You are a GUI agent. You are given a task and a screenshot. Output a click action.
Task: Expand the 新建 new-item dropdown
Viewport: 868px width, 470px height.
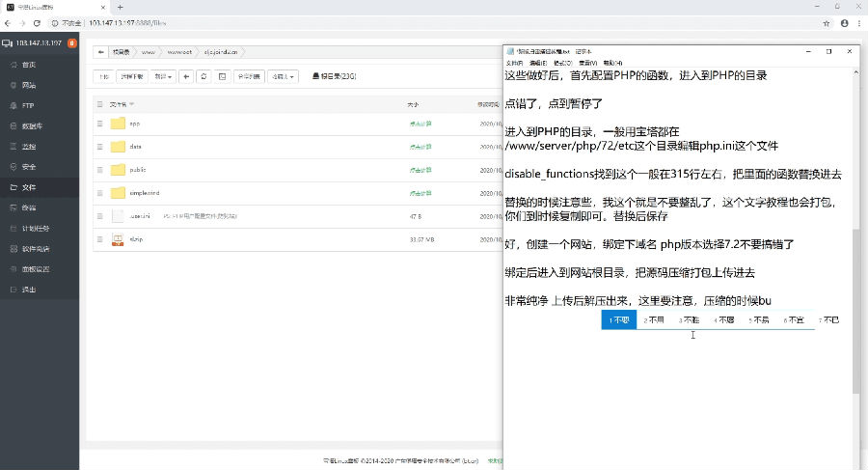pyautogui.click(x=163, y=76)
